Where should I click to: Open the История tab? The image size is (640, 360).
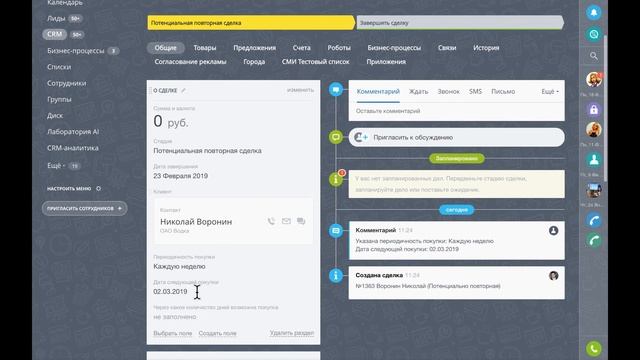click(x=486, y=48)
